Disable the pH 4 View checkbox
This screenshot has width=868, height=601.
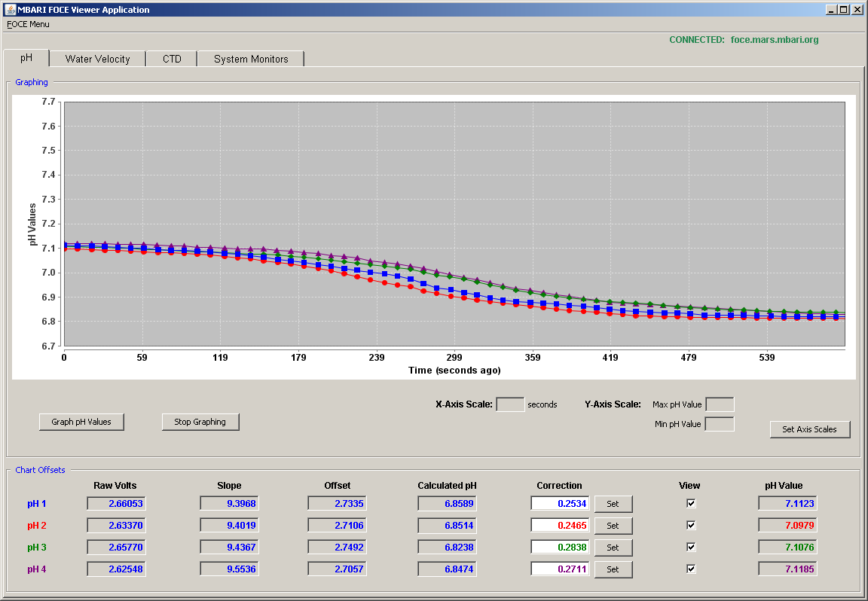pos(691,569)
